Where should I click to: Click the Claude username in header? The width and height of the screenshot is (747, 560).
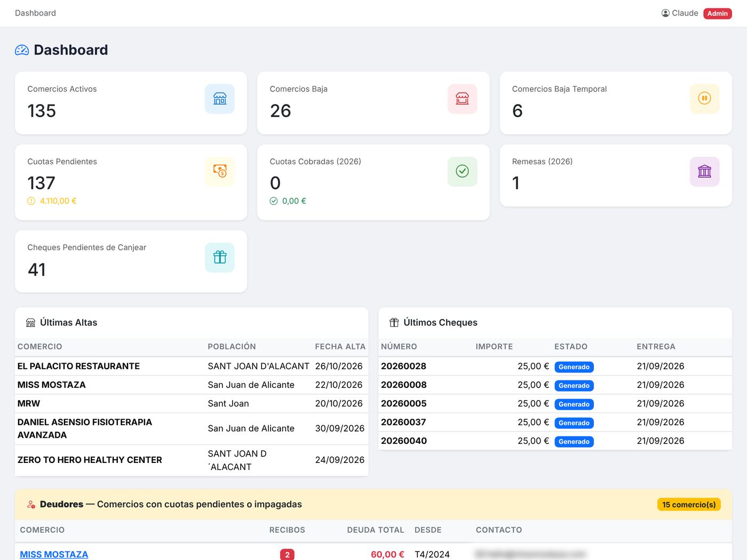[x=685, y=13]
